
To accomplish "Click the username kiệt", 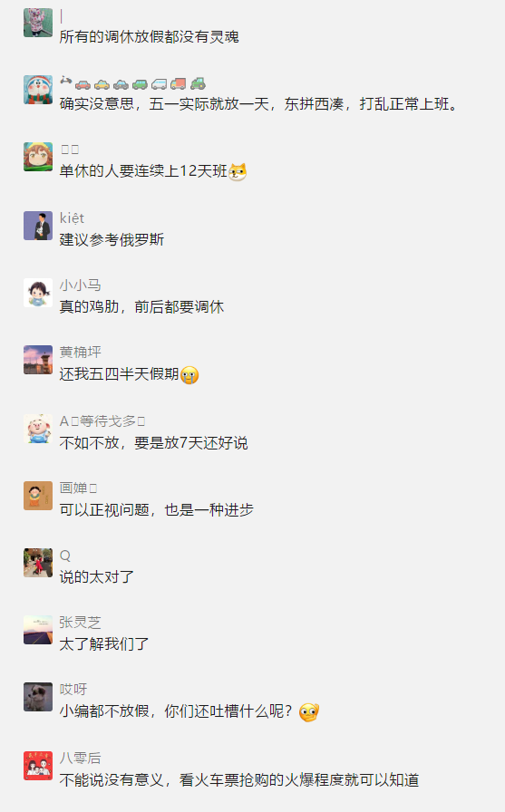I will (x=72, y=218).
